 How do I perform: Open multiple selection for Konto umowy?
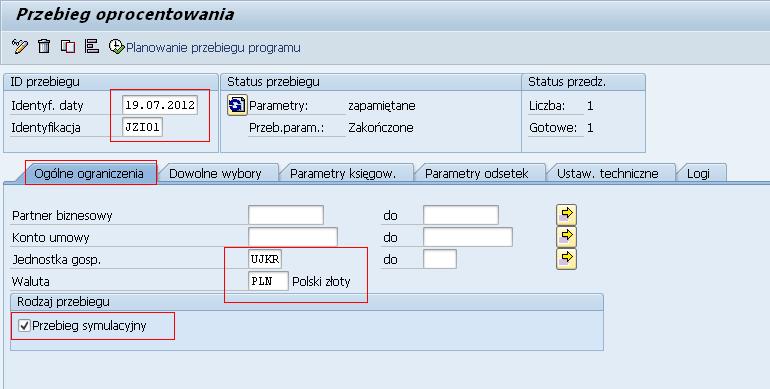566,236
